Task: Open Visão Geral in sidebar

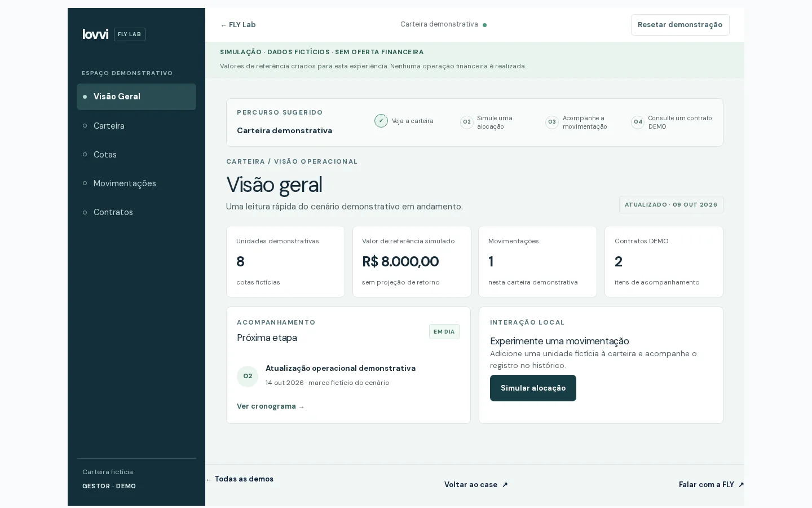Action: coord(136,97)
